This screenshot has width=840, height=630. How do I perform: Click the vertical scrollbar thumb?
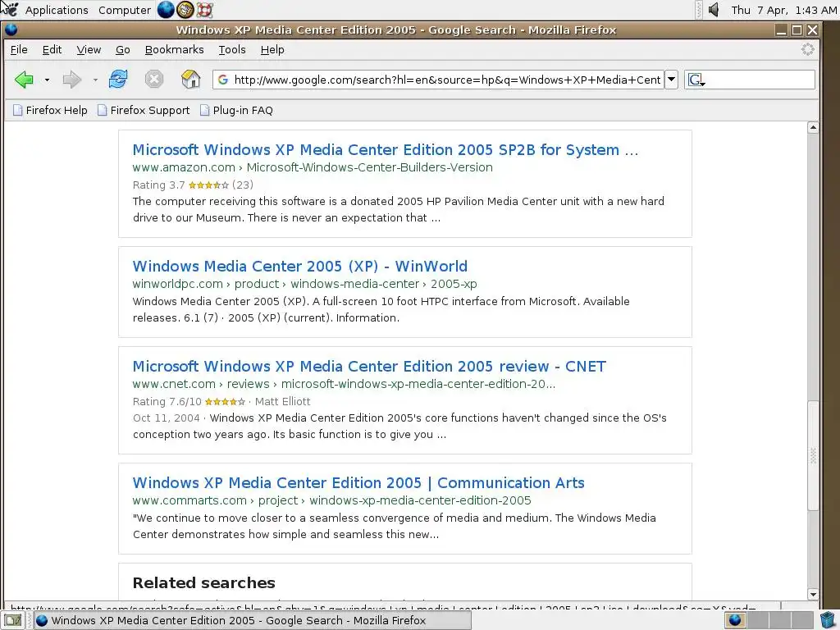(x=813, y=455)
